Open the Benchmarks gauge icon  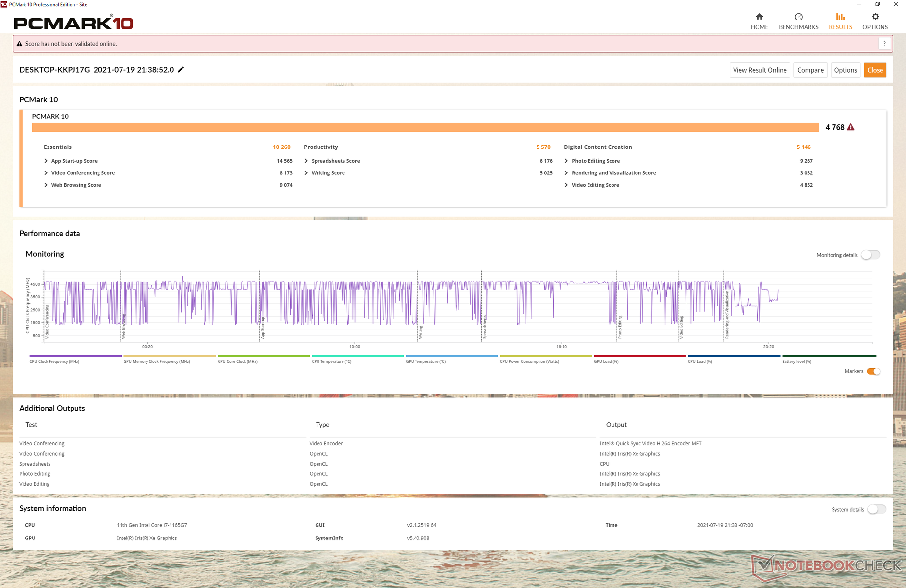[798, 17]
